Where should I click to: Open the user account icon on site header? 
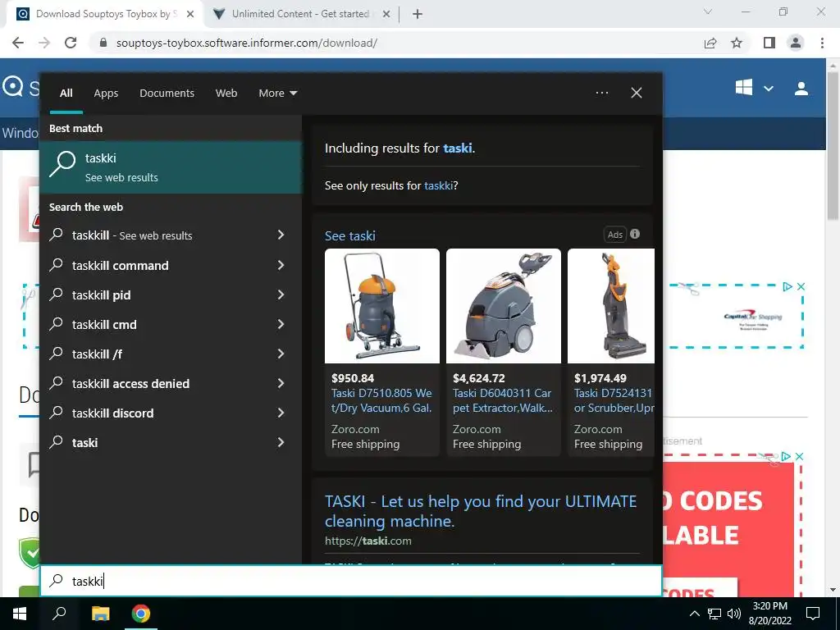(801, 89)
